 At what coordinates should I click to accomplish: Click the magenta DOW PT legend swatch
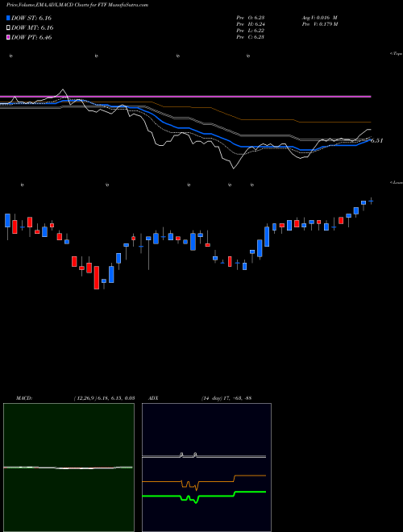click(8, 37)
